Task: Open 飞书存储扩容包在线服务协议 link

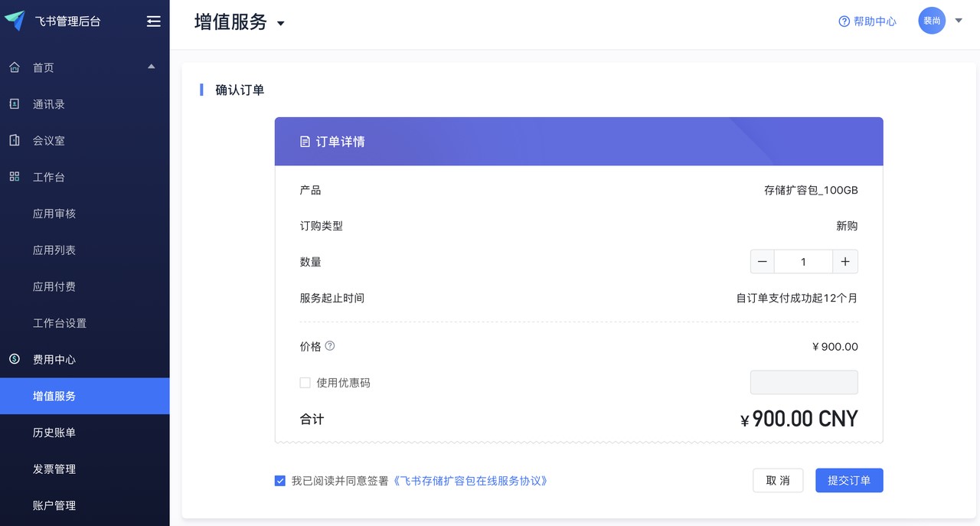Action: [471, 481]
